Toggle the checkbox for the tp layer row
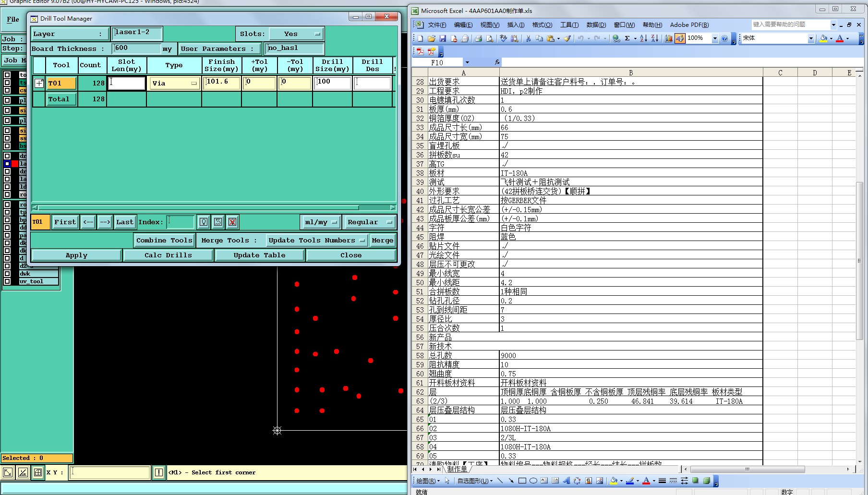The width and height of the screenshot is (868, 495). click(7, 212)
